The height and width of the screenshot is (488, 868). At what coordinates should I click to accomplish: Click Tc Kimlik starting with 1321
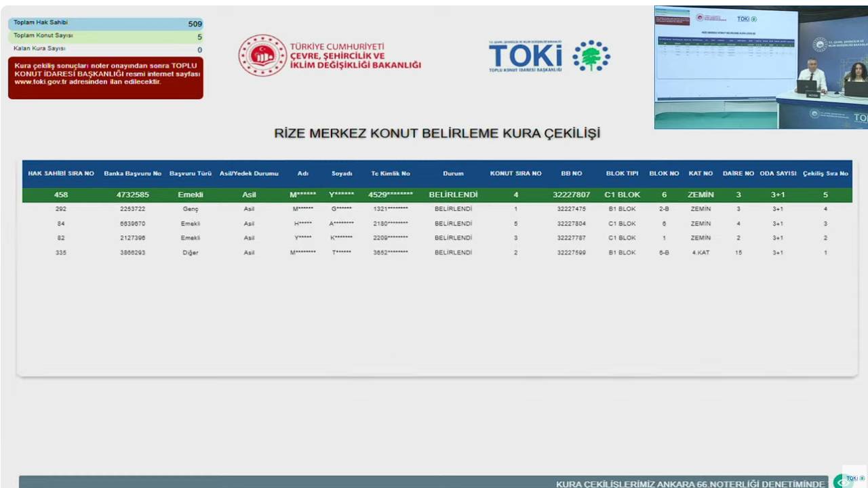[x=391, y=209]
